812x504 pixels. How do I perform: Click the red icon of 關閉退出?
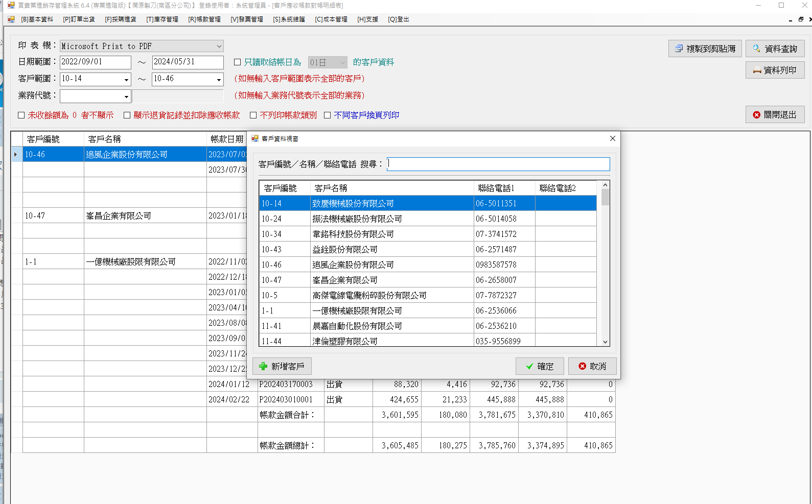756,115
